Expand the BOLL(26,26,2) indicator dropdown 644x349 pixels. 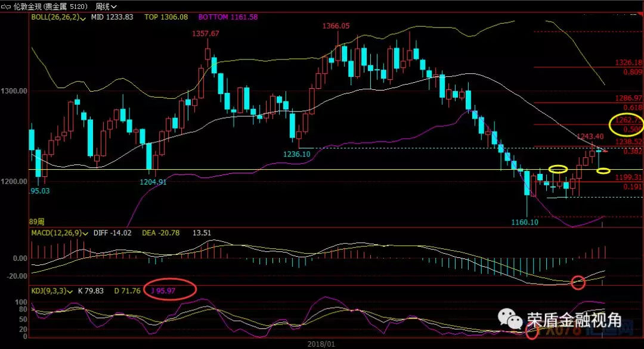pyautogui.click(x=83, y=18)
